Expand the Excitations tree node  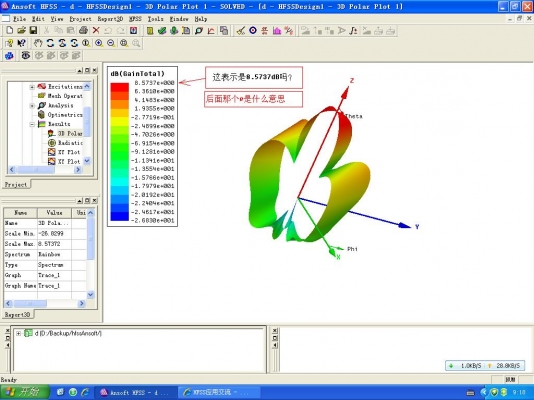pos(32,87)
